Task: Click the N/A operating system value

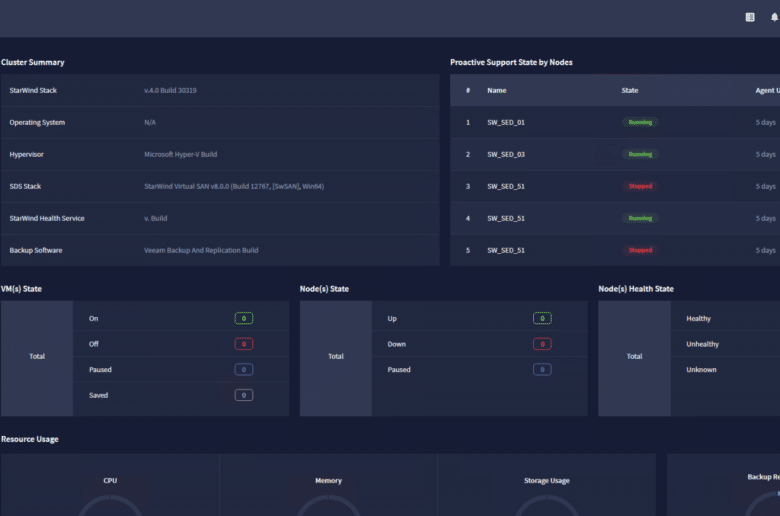Action: pos(150,122)
